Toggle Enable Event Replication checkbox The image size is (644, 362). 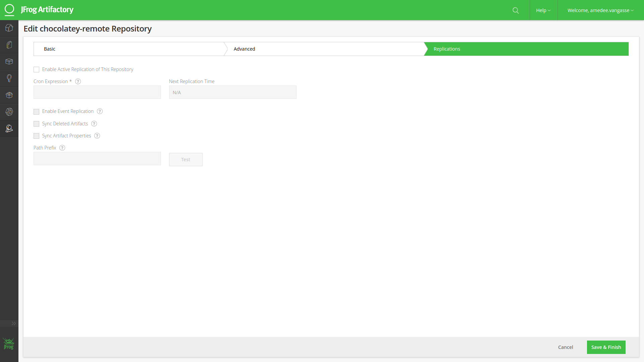click(36, 112)
